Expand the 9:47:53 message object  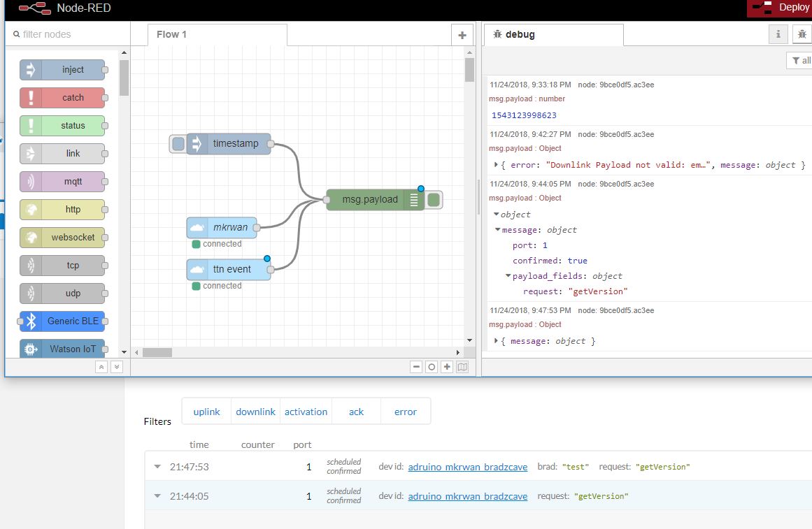click(496, 340)
